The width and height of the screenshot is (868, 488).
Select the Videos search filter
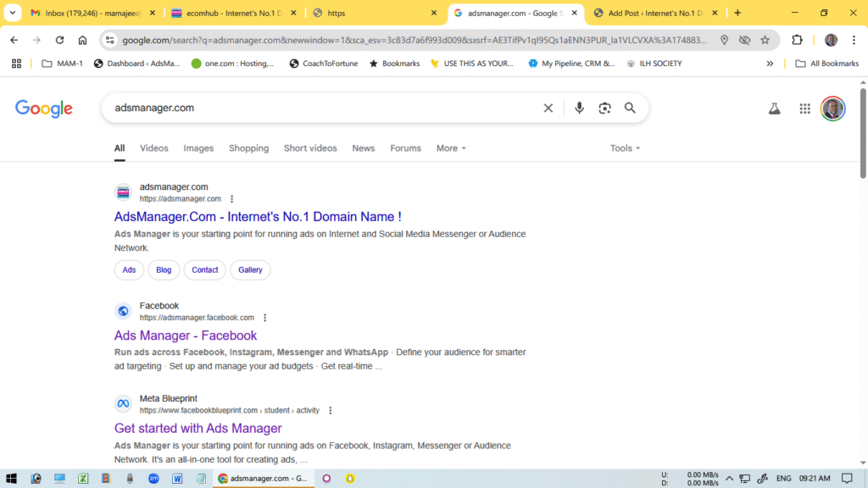[x=154, y=148]
